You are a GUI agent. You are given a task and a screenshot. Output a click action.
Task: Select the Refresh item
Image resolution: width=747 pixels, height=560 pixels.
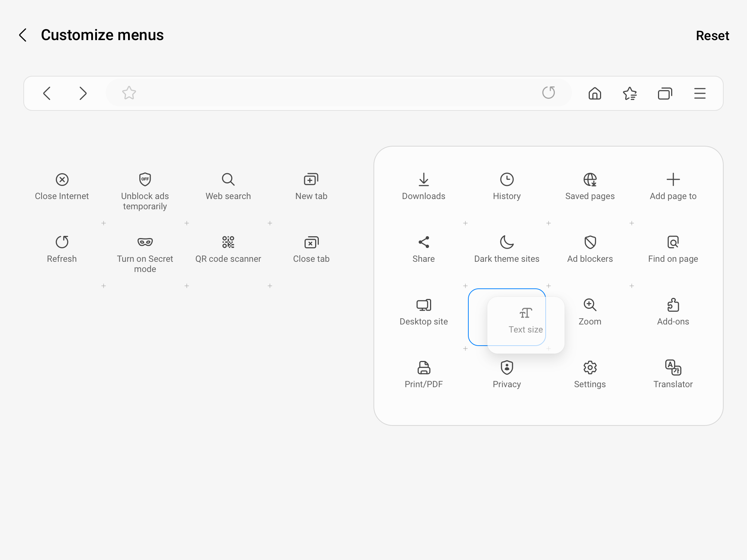pyautogui.click(x=62, y=250)
